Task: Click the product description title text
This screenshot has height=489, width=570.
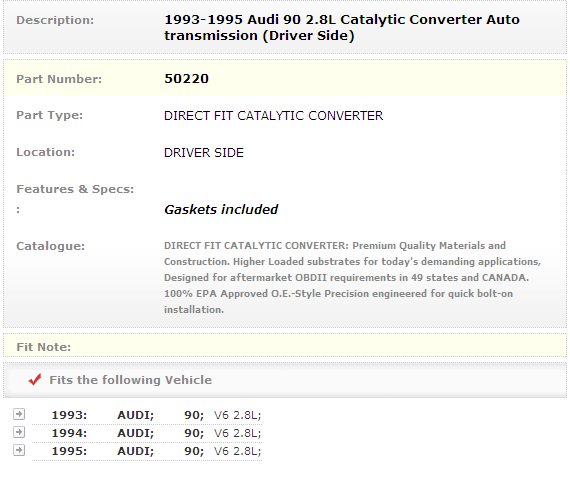Action: pos(342,28)
